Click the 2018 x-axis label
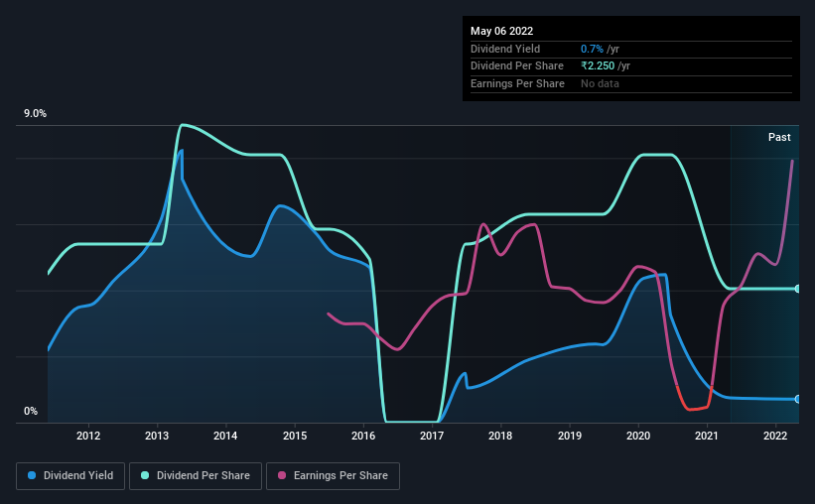Image resolution: width=815 pixels, height=504 pixels. [x=500, y=436]
